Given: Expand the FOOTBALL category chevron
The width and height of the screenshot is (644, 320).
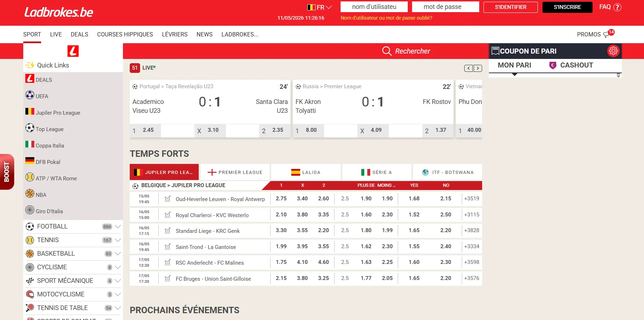Looking at the screenshot, I should point(118,226).
